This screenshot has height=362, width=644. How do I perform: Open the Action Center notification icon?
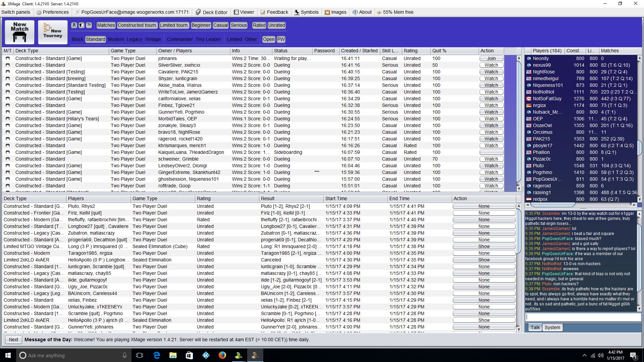click(x=634, y=355)
